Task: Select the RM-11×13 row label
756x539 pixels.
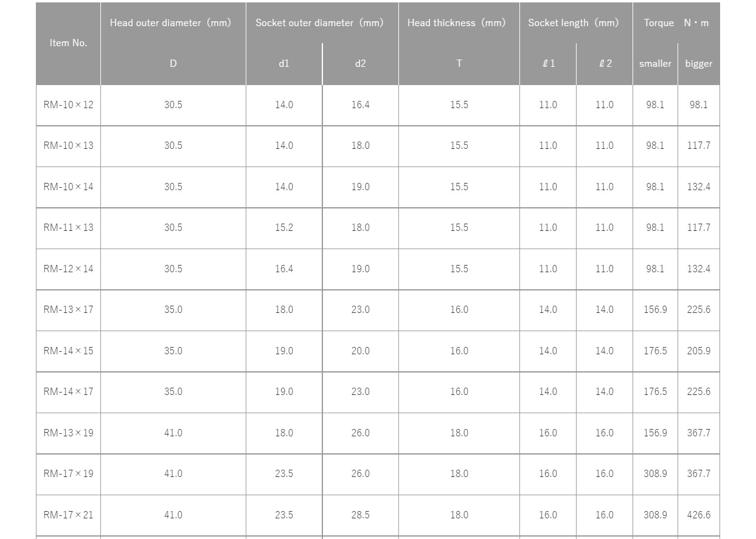Action: click(x=68, y=228)
